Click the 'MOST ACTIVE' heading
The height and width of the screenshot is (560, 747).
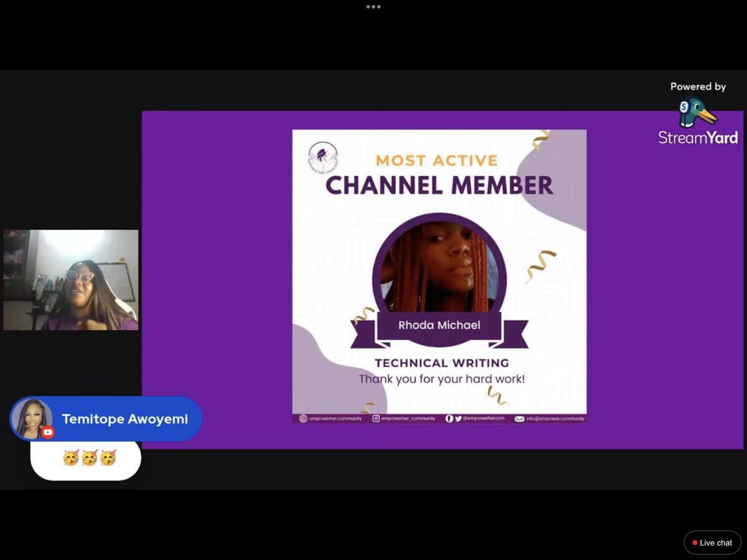click(437, 160)
